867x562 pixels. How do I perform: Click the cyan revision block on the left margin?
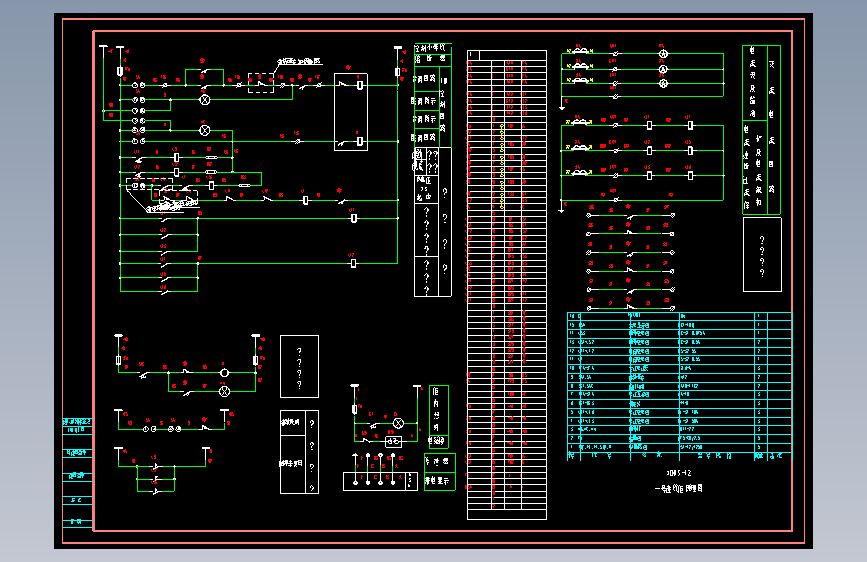[77, 473]
